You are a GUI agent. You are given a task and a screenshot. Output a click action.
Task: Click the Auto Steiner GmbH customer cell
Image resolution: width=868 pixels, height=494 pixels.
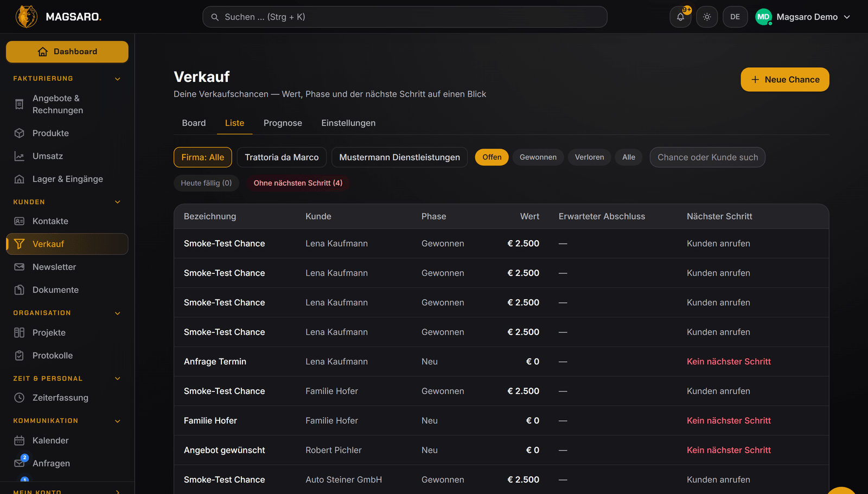coord(343,480)
